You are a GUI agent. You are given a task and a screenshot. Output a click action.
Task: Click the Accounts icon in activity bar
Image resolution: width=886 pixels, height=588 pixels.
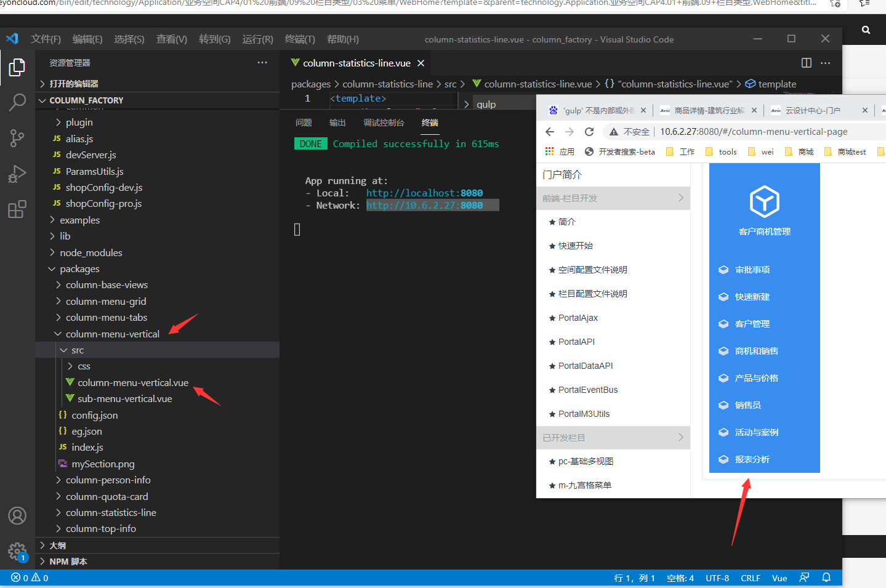(17, 515)
